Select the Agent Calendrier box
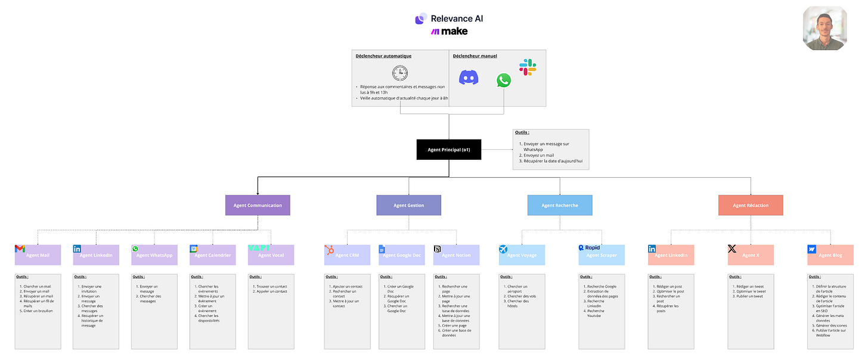 (x=212, y=255)
